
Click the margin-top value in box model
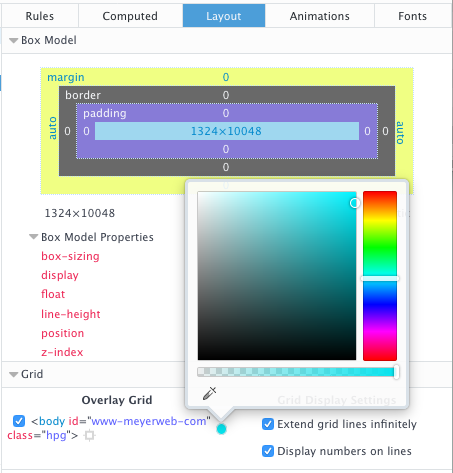(226, 77)
